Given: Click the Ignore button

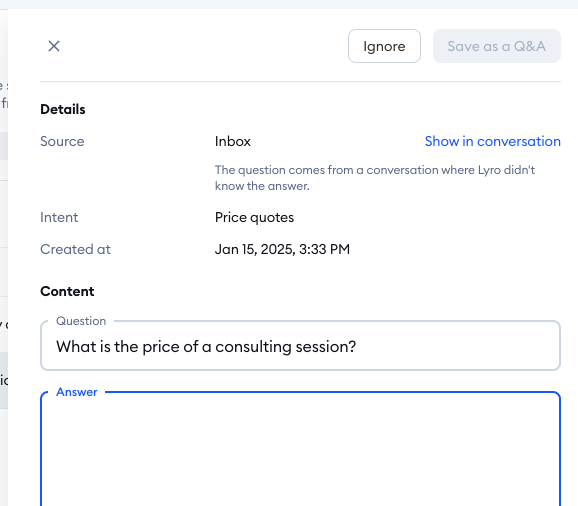Looking at the screenshot, I should pyautogui.click(x=384, y=46).
